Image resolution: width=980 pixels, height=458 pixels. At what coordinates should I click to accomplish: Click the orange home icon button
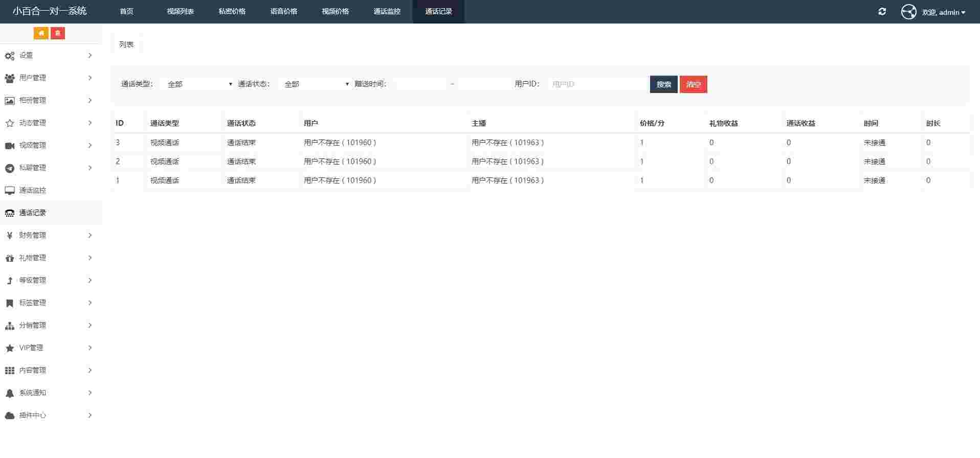41,33
